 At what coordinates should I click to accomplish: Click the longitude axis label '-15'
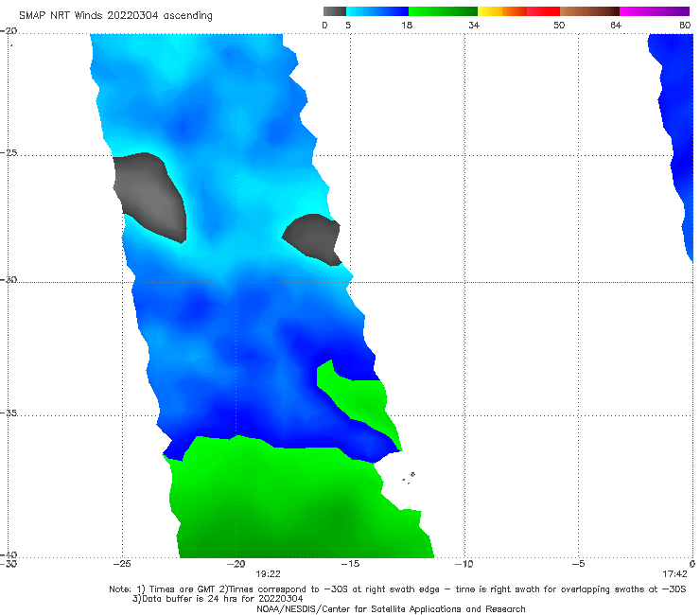tap(350, 564)
